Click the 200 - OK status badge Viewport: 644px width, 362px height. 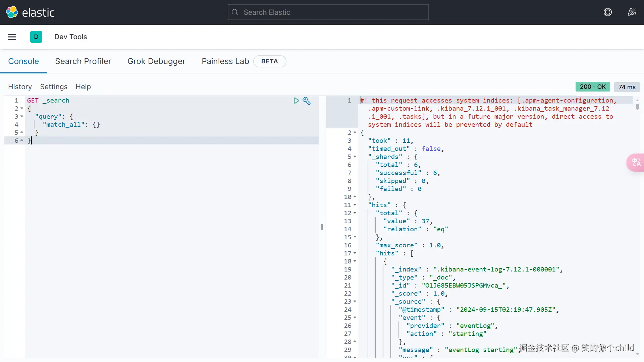point(593,87)
